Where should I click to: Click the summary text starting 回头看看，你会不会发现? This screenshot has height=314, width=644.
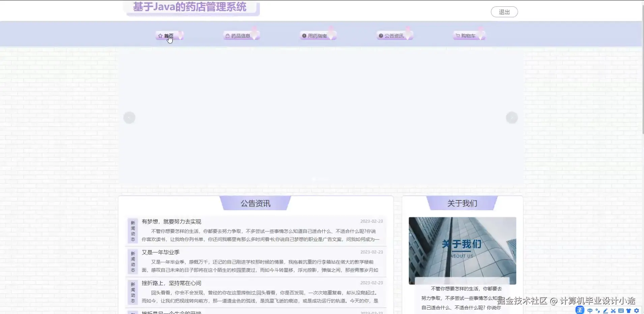point(260,297)
